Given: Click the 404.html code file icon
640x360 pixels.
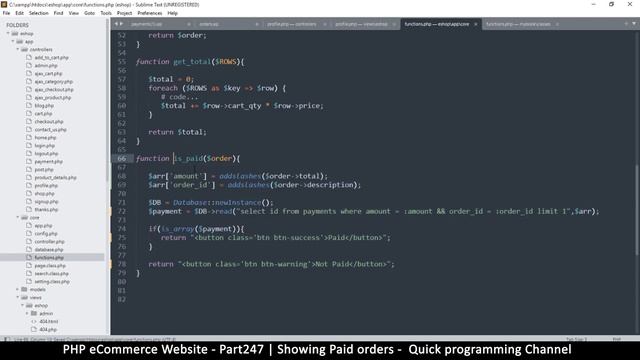Looking at the screenshot, I should 34,321.
